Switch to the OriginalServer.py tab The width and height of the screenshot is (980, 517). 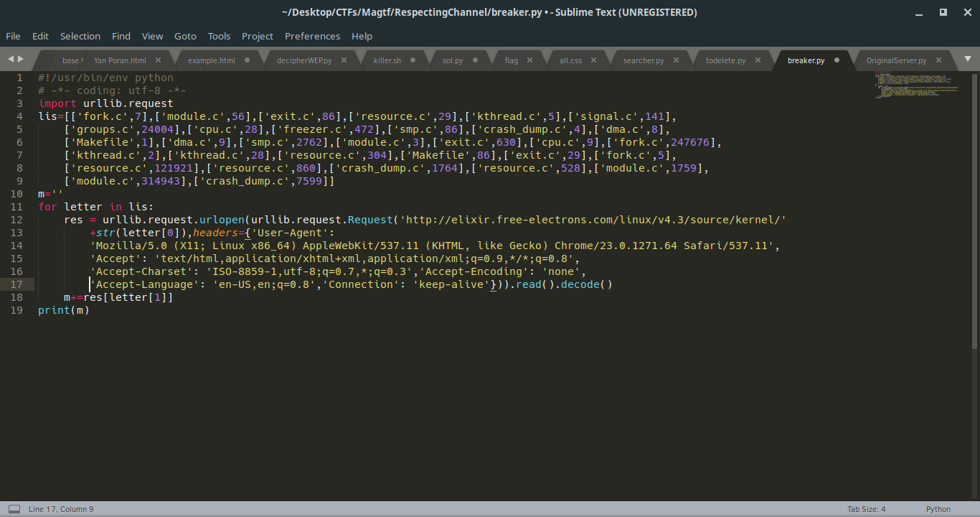[x=897, y=60]
